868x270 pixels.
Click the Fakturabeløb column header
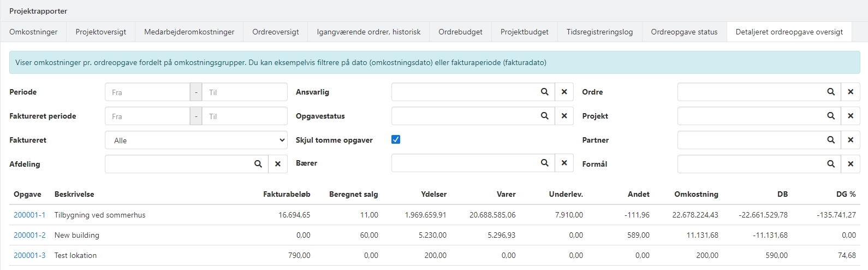pyautogui.click(x=287, y=194)
